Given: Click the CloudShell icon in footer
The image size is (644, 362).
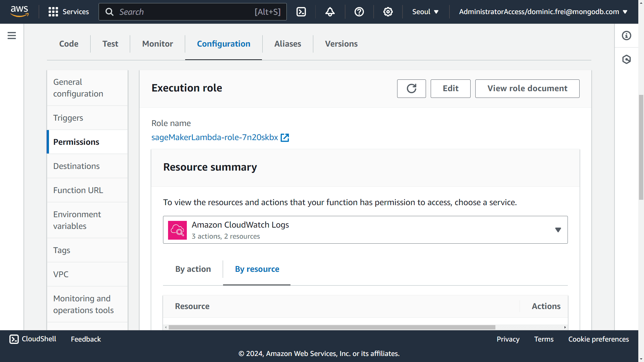Looking at the screenshot, I should pyautogui.click(x=14, y=339).
